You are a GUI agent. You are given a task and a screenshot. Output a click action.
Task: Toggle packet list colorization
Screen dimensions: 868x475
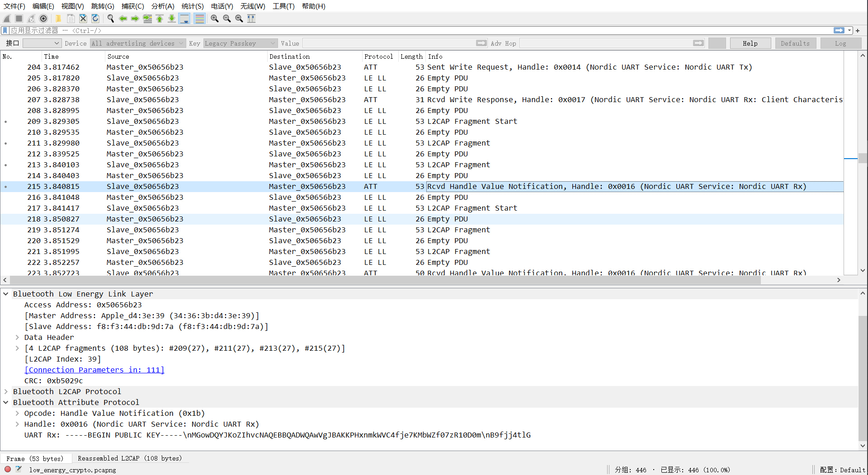[x=199, y=19]
